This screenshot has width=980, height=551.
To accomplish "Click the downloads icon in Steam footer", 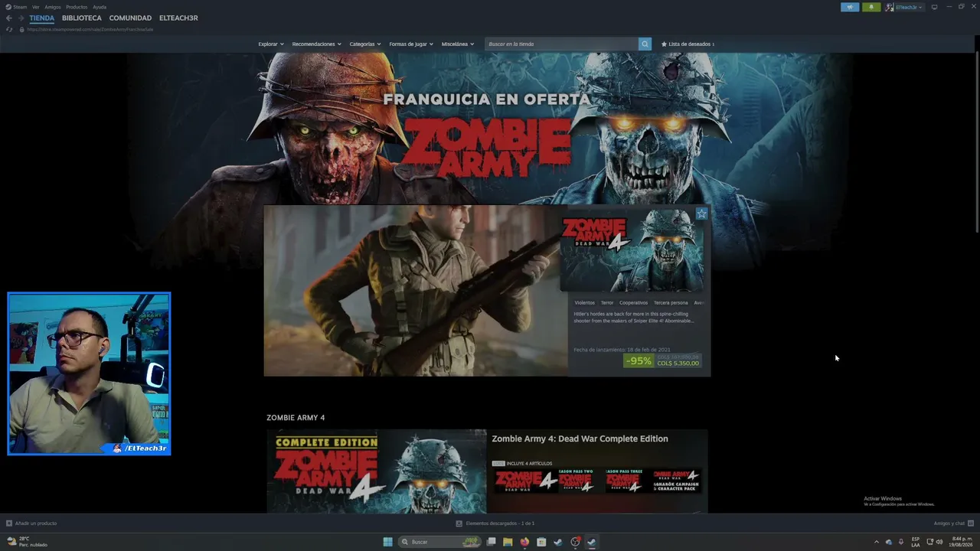I will coord(459,523).
